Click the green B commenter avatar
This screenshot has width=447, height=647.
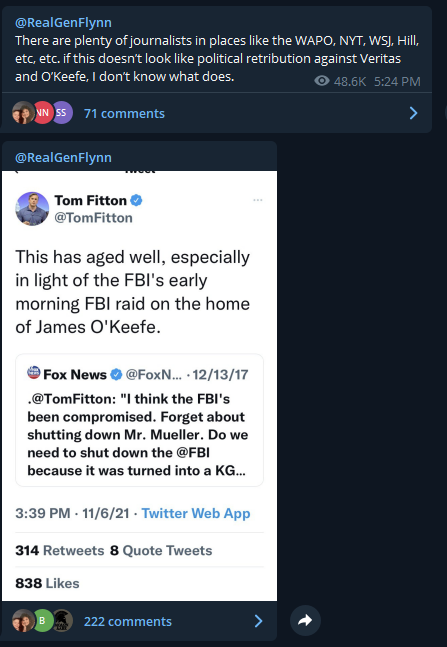pos(43,621)
